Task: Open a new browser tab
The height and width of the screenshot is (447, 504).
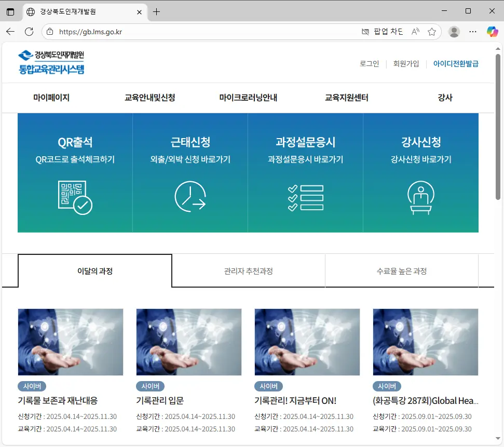Action: [x=156, y=12]
